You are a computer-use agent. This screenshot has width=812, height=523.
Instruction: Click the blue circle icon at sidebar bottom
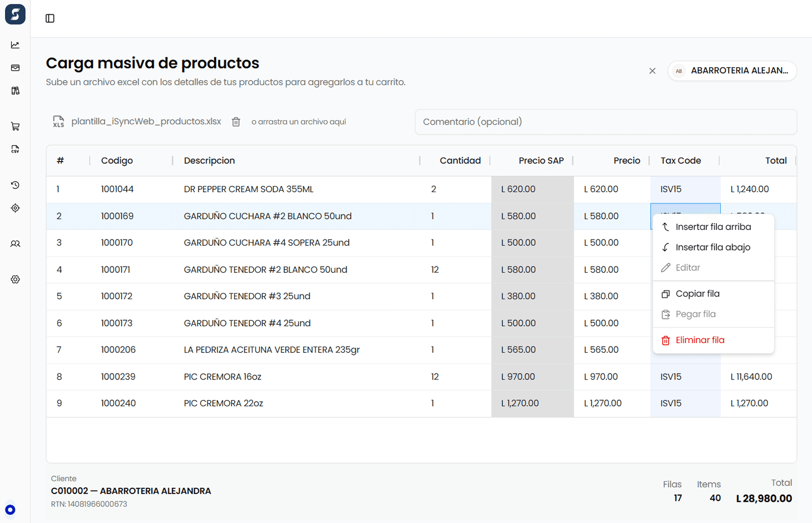coord(10,510)
